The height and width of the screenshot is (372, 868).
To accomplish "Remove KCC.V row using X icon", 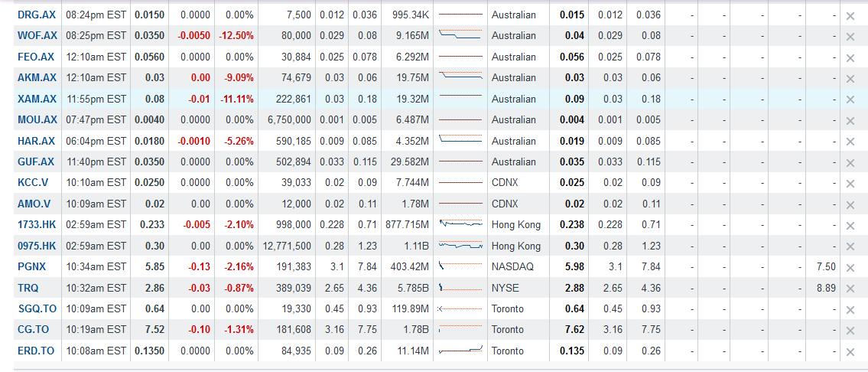I will click(x=850, y=184).
